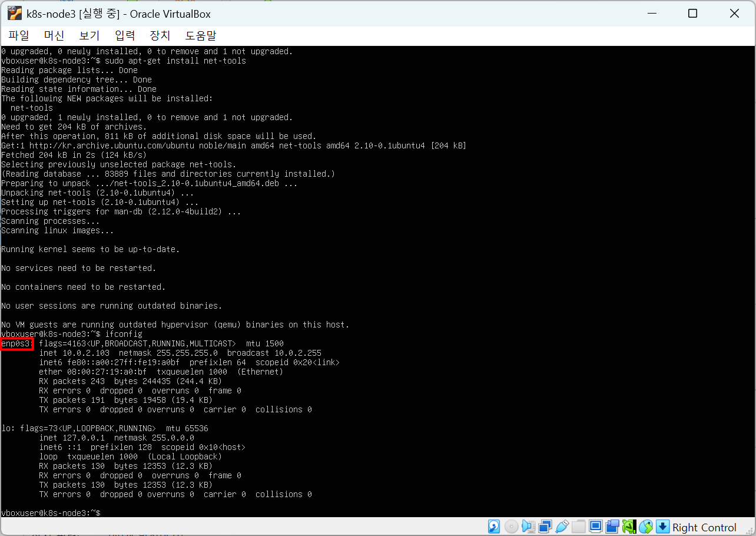Image resolution: width=756 pixels, height=536 pixels.
Task: Open the audio settings status icon
Action: 528,526
